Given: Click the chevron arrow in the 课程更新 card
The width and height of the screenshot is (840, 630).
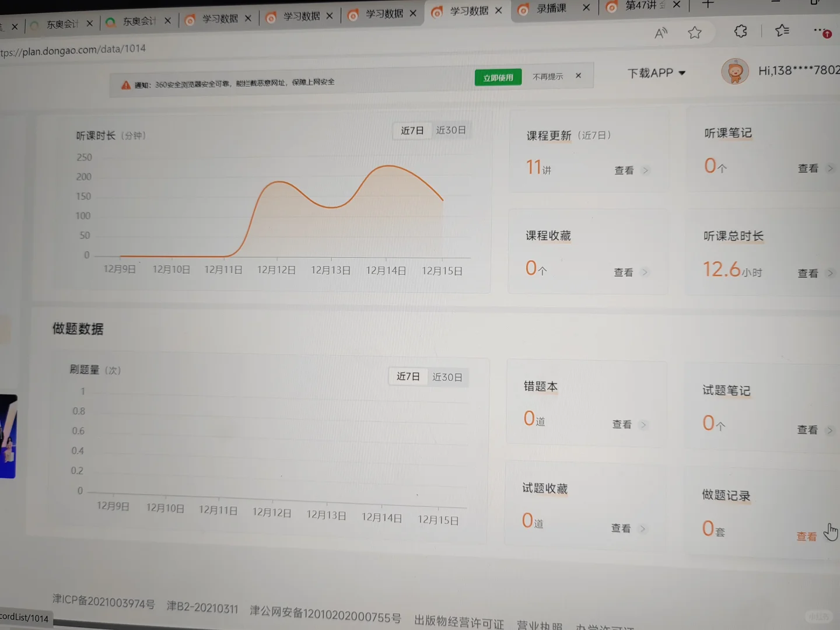Looking at the screenshot, I should pos(645,170).
